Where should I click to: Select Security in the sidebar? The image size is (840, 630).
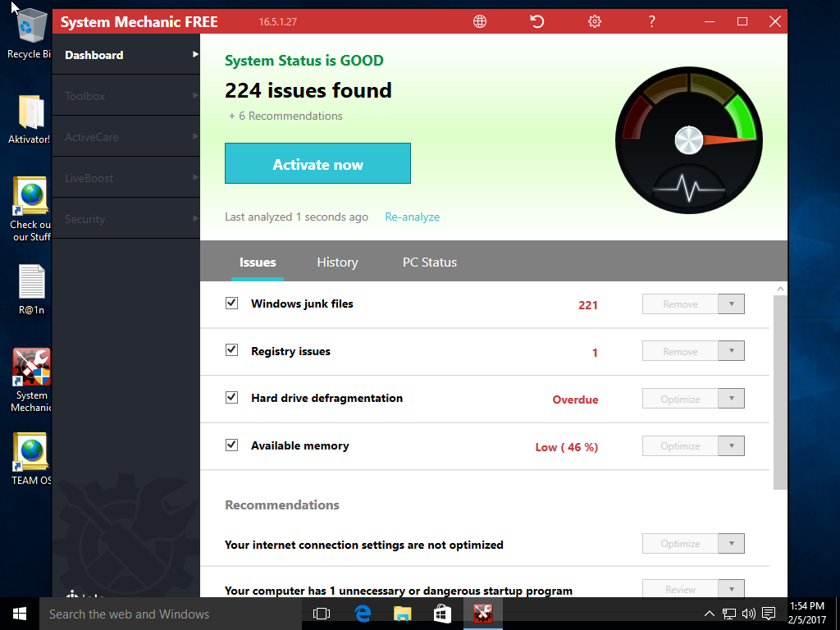(126, 218)
